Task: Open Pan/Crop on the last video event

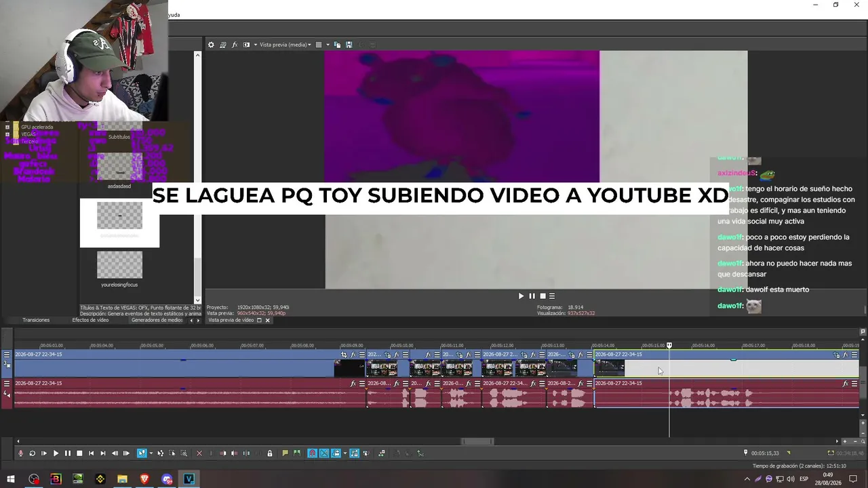Action: pyautogui.click(x=837, y=354)
